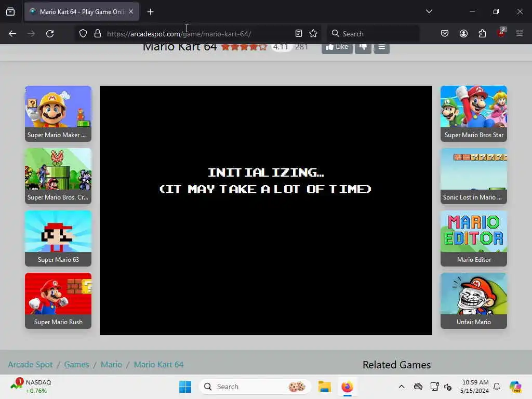Viewport: 532px width, 399px height.
Task: Click Firefox icon on taskbar
Action: tap(347, 387)
